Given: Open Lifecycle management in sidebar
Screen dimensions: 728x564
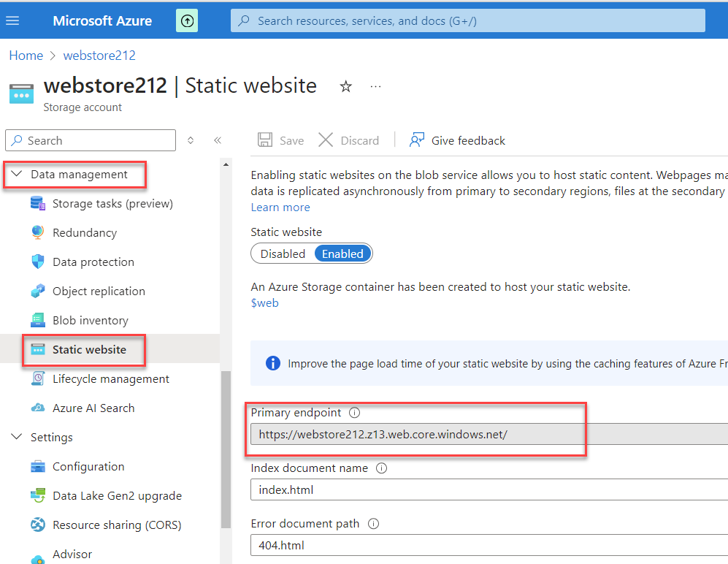Looking at the screenshot, I should [x=110, y=379].
